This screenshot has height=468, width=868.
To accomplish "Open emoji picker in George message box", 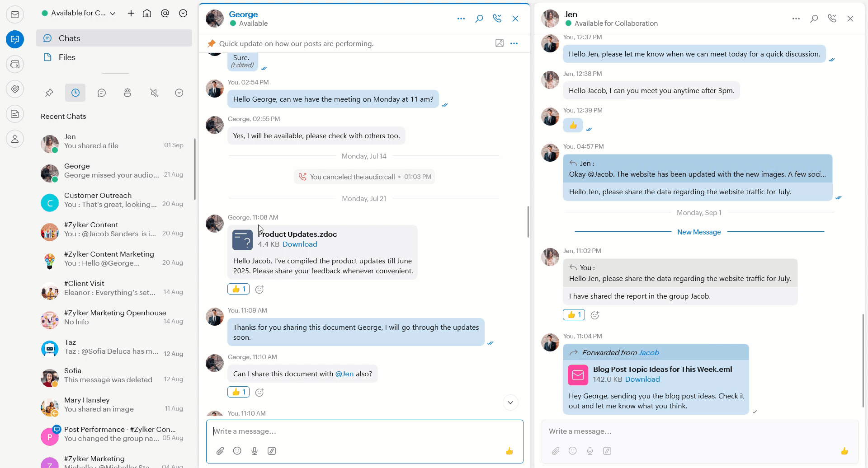I will [237, 451].
